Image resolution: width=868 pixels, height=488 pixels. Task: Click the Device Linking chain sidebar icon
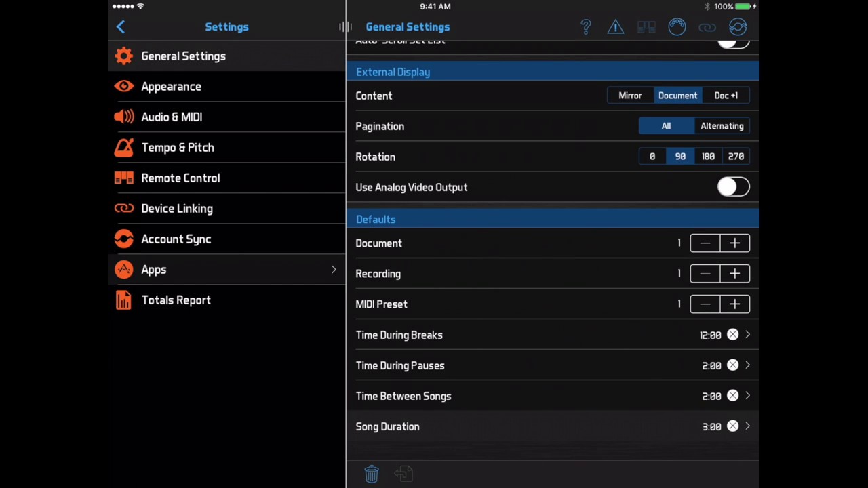124,209
